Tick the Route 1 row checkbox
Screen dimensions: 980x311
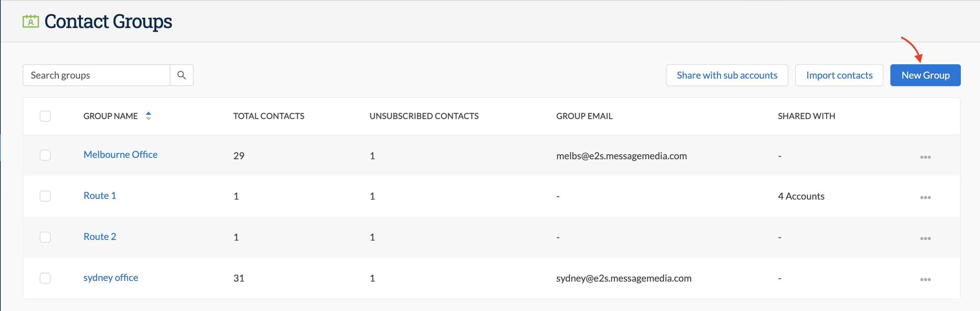(45, 196)
